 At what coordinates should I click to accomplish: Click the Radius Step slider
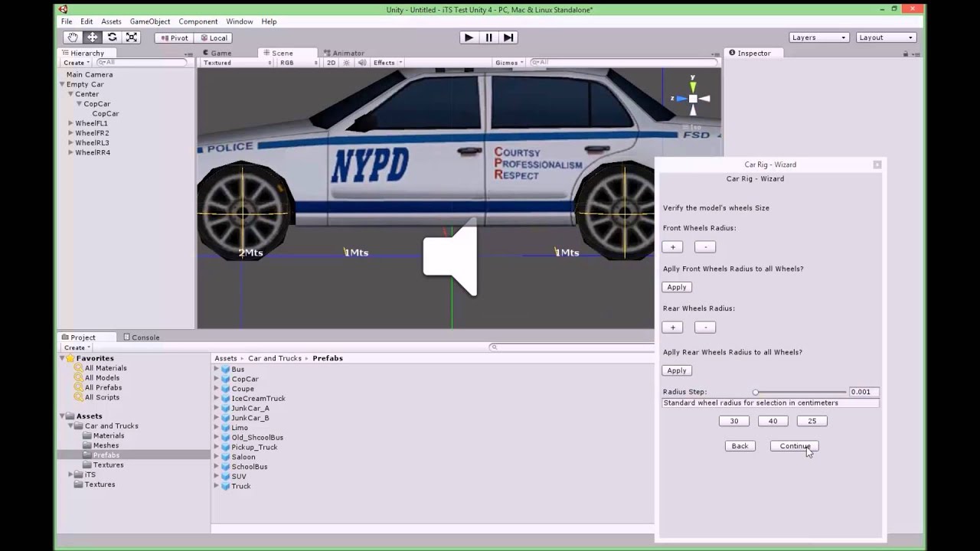[x=799, y=392]
